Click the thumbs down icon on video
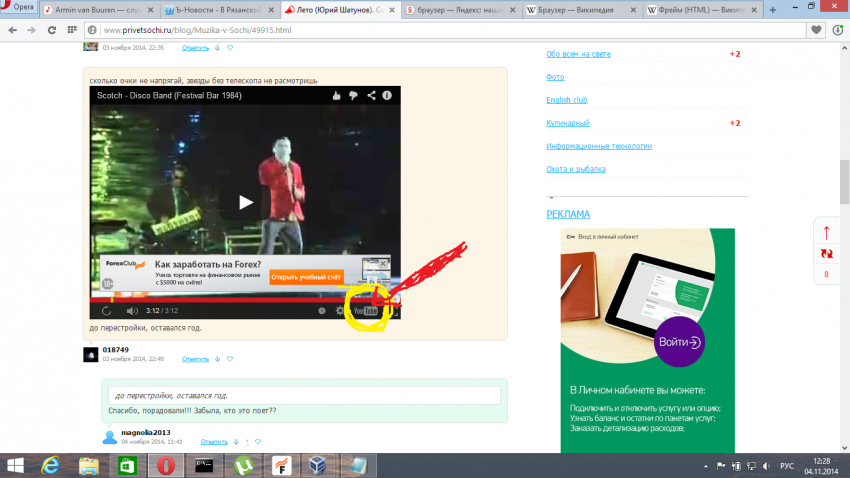Viewport: 850px width, 478px height. pyautogui.click(x=353, y=95)
